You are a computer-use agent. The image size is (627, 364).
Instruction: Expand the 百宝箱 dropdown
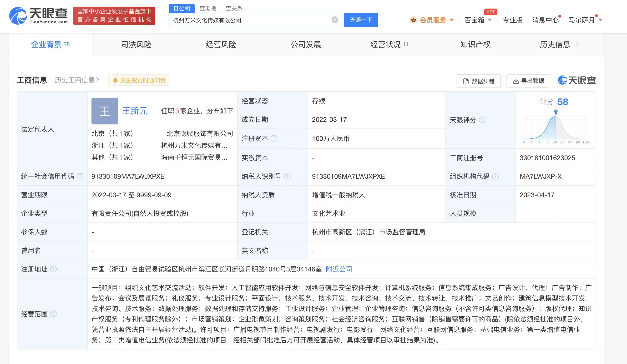pos(490,20)
